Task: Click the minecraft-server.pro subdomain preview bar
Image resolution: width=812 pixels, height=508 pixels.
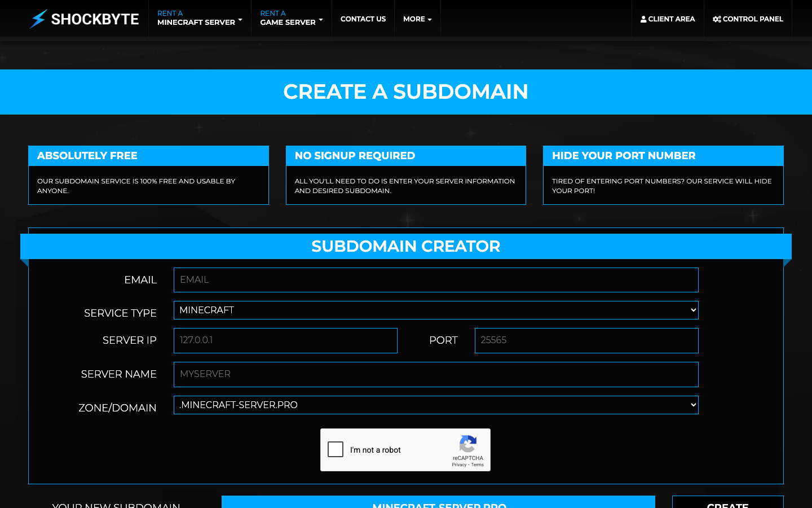Action: [438, 502]
